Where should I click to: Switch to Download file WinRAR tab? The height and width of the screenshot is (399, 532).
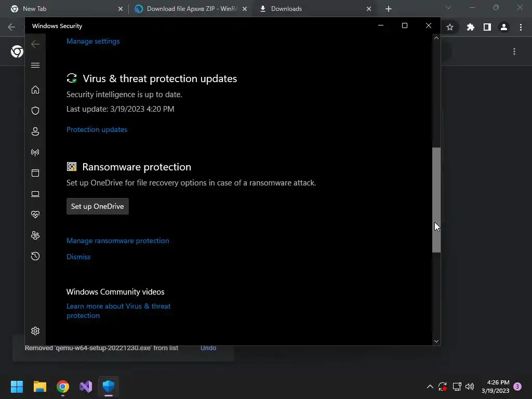190,9
